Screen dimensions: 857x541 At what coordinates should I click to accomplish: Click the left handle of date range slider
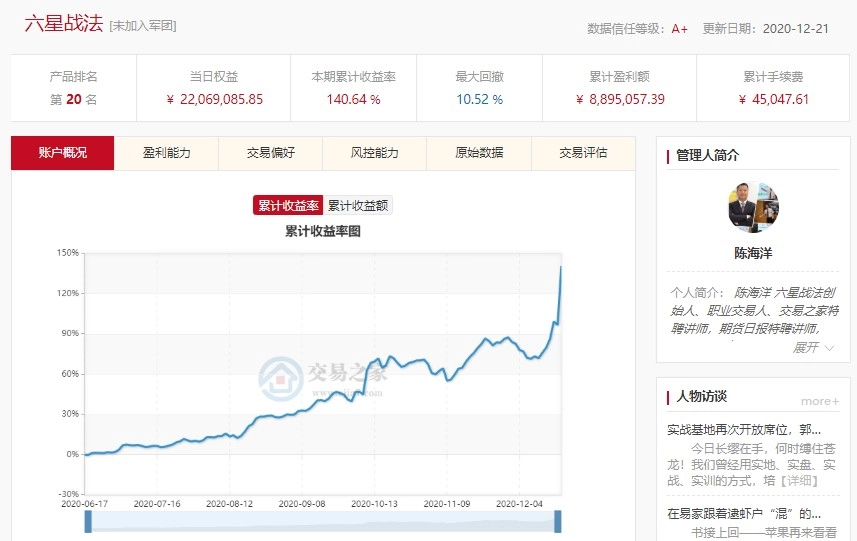[x=88, y=521]
